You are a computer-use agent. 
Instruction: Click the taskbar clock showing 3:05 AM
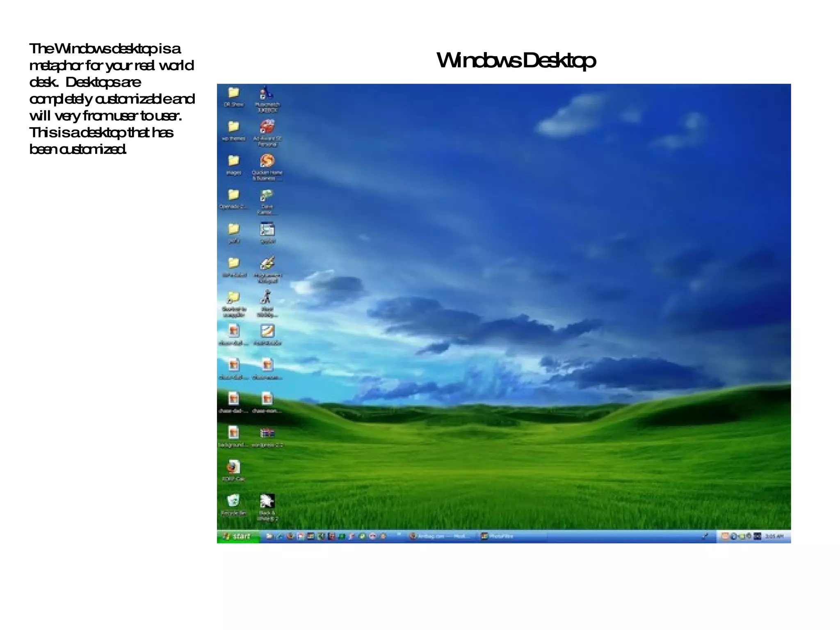click(x=775, y=536)
